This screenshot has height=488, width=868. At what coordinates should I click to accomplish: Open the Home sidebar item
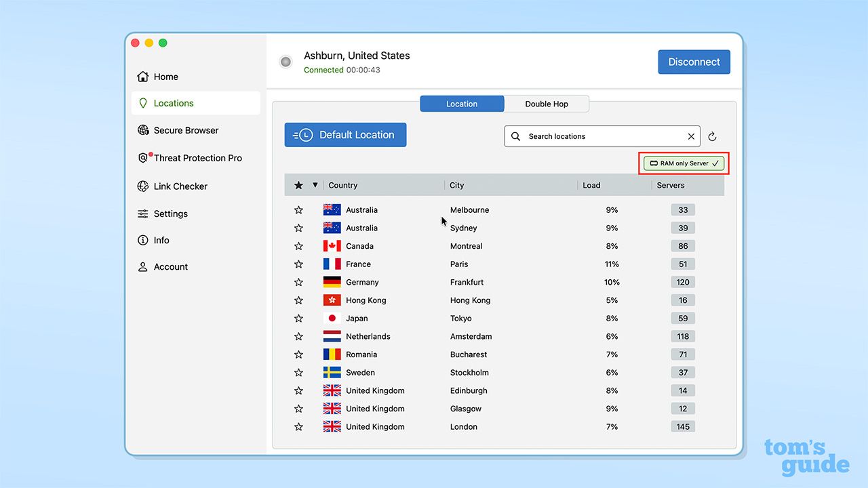point(157,77)
